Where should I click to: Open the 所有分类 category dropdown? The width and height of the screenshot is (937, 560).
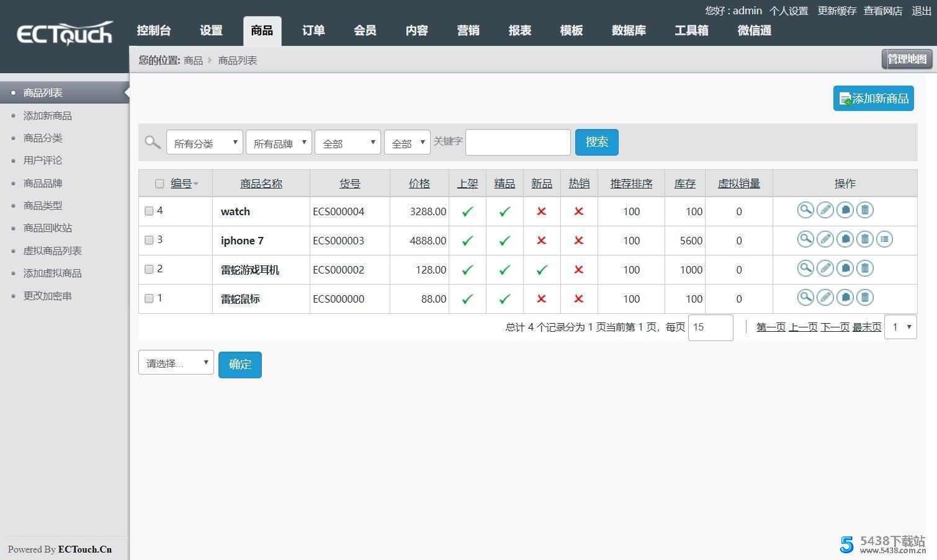(x=204, y=143)
